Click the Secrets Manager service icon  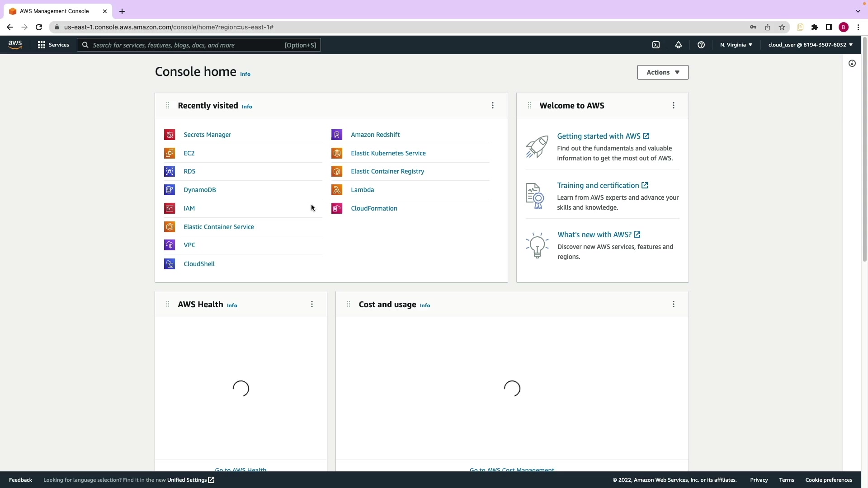click(x=170, y=135)
